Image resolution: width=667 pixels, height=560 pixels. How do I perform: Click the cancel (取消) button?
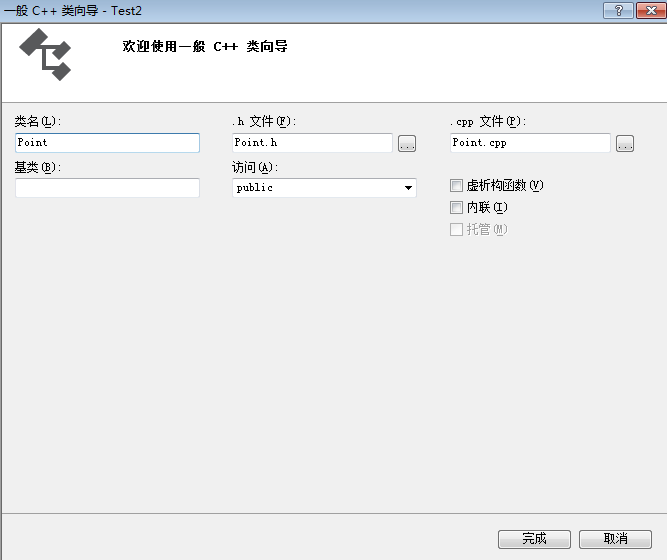tap(616, 539)
